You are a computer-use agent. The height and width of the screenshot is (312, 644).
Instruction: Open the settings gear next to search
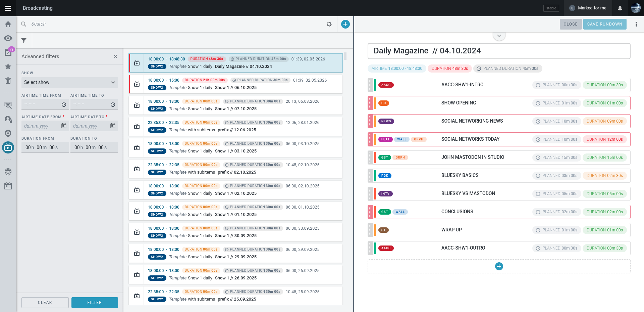(x=329, y=24)
